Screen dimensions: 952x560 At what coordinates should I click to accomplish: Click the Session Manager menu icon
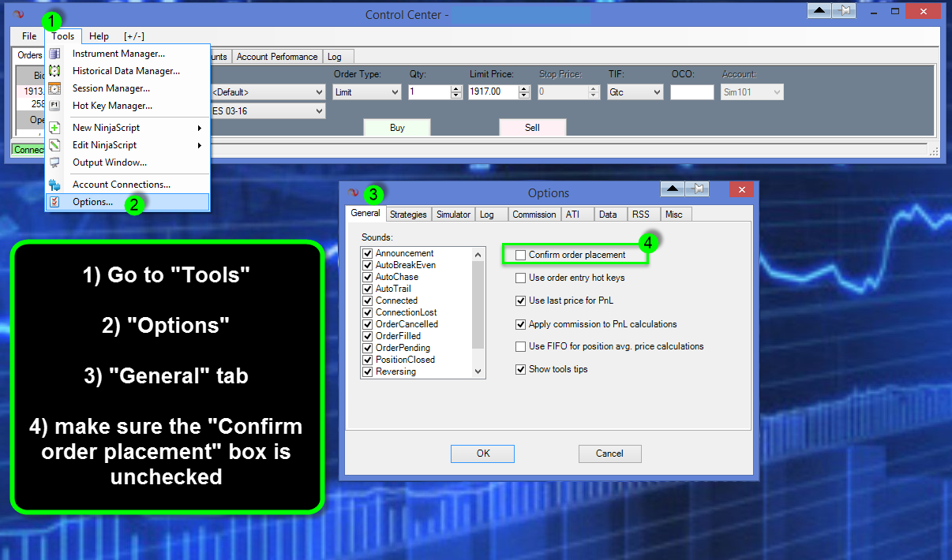pyautogui.click(x=54, y=88)
